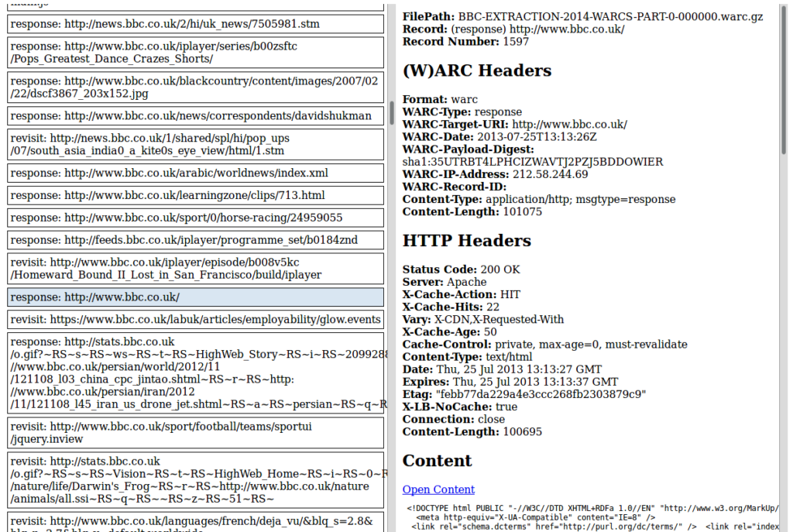Click the Etag febb77da229a4e3ccc268fb2303879c9 value
Viewport: 793px width, 532px height.
(x=540, y=394)
